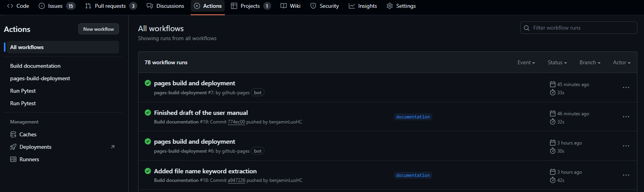Click the Settings gear icon tab
This screenshot has width=644, height=192.
[390, 6]
